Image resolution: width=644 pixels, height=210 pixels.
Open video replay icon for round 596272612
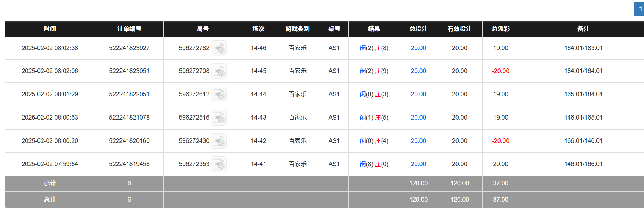219,95
